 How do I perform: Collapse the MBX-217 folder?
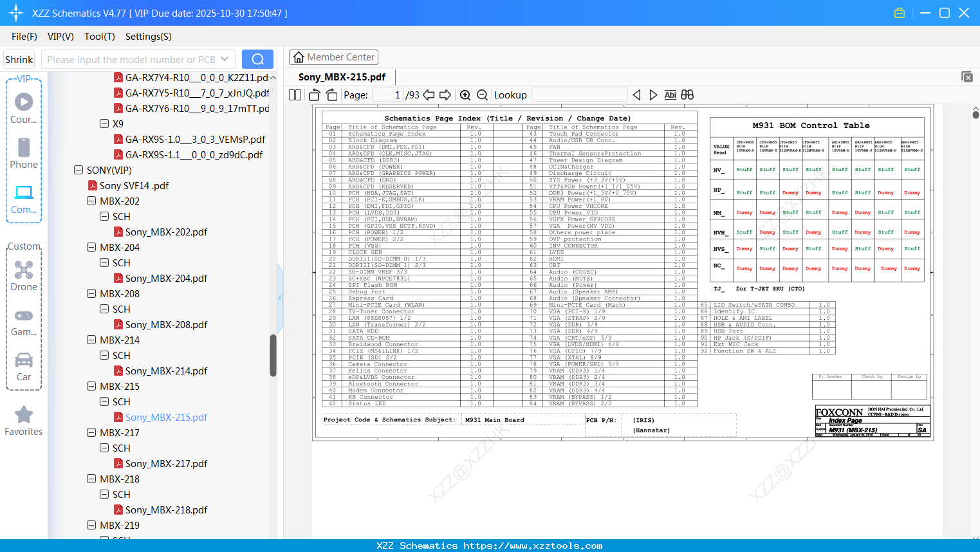91,432
